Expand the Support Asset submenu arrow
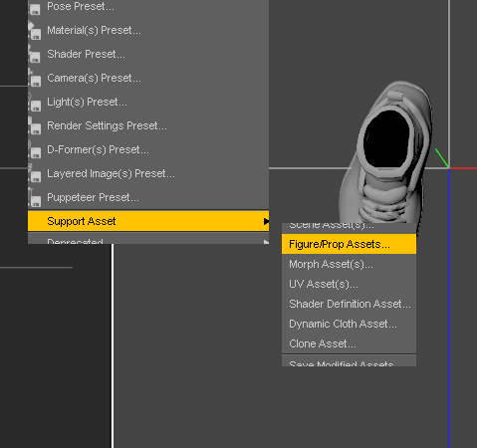 [266, 221]
